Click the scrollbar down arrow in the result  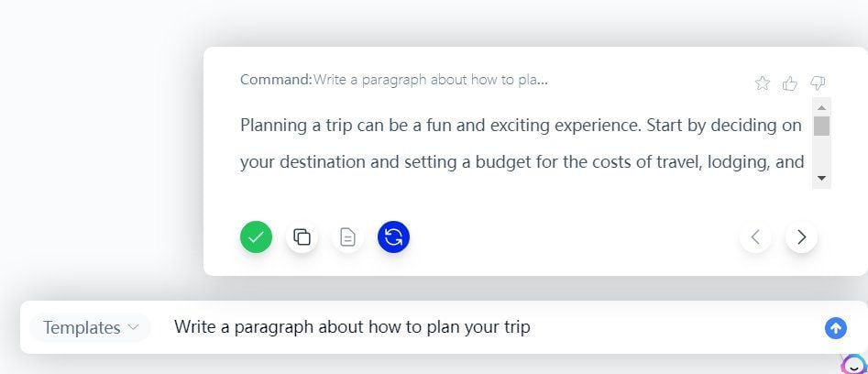tap(821, 178)
